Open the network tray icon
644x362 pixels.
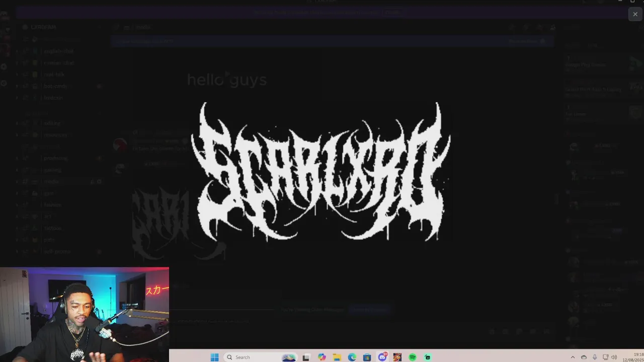tap(606, 357)
